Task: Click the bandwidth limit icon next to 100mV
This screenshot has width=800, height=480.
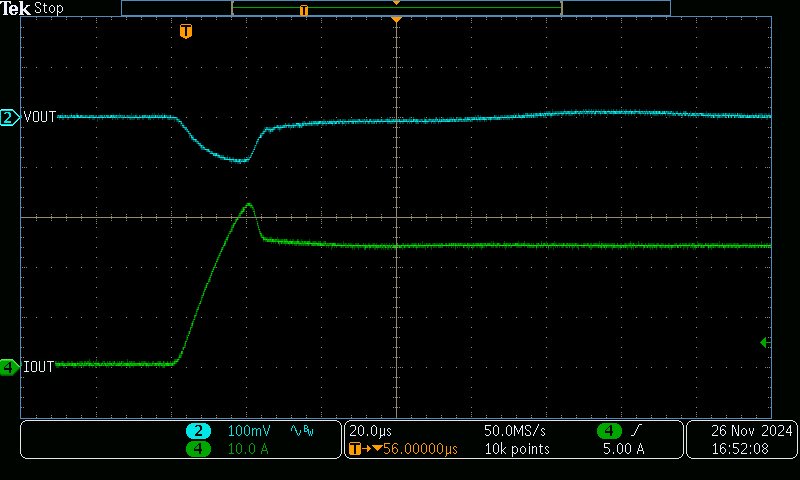Action: pos(300,431)
